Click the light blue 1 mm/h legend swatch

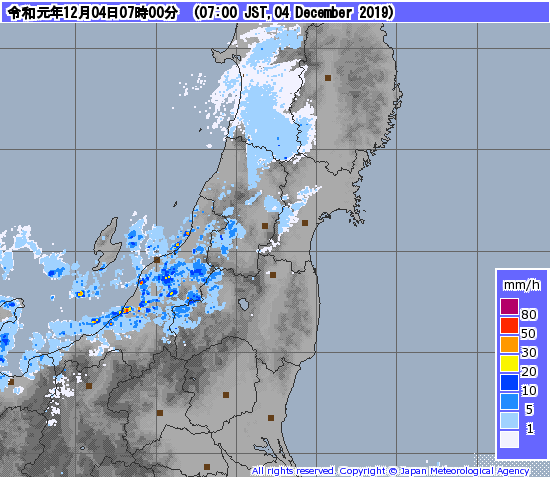tap(509, 420)
